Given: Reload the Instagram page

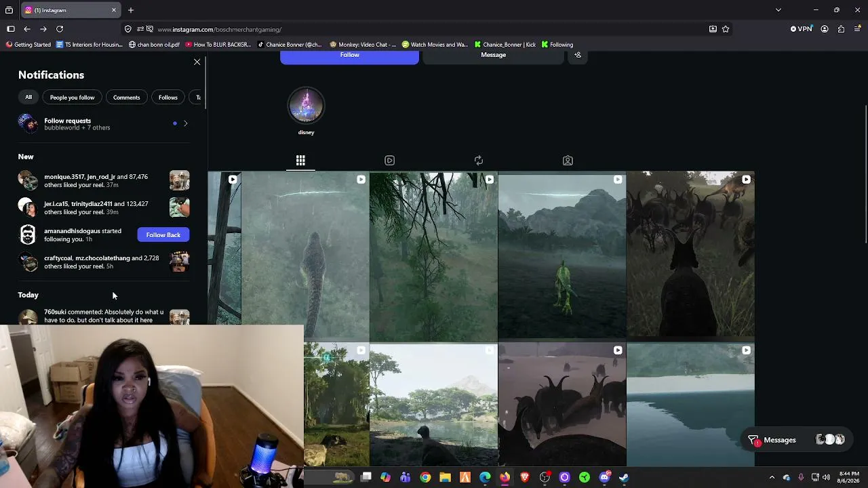Looking at the screenshot, I should [x=60, y=29].
